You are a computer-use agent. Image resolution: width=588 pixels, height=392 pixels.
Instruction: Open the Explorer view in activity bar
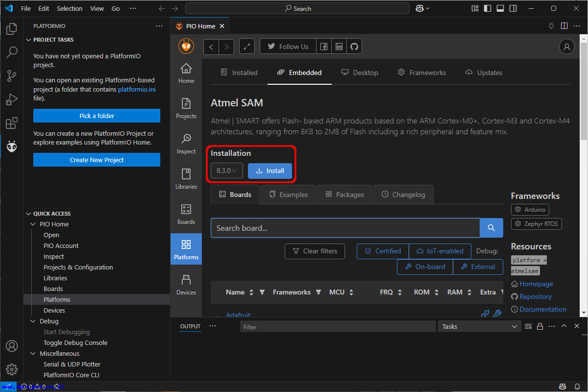point(12,29)
